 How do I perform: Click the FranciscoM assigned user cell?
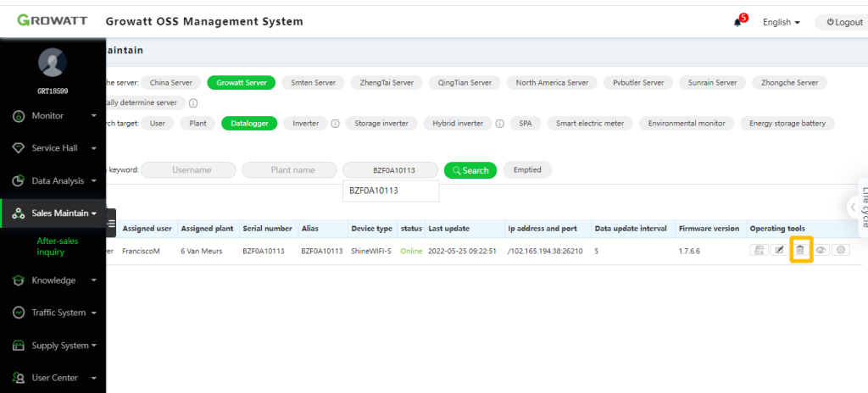141,252
